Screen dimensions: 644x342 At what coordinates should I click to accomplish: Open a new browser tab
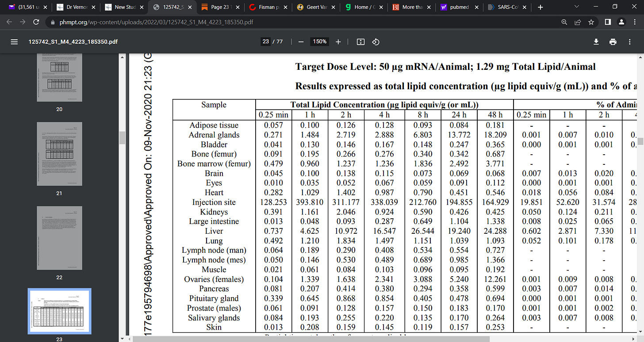tap(540, 7)
